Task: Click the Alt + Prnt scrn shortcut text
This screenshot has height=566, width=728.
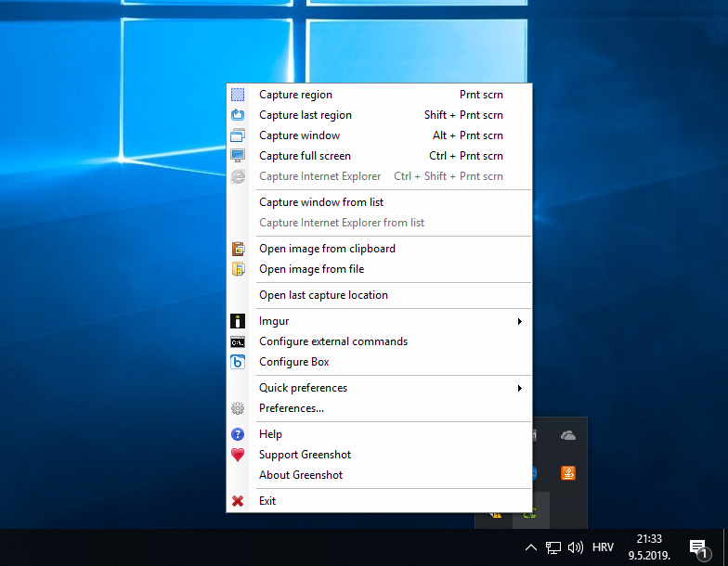Action: pyautogui.click(x=468, y=135)
